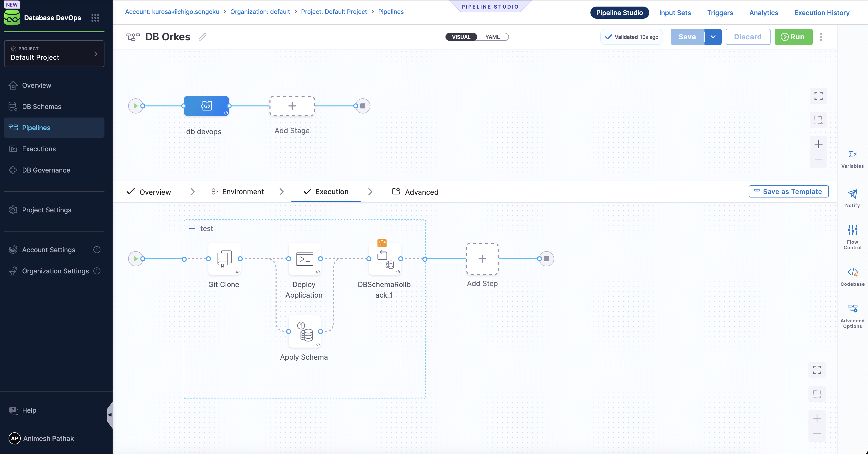This screenshot has height=454, width=868.
Task: Open the Variables panel
Action: point(853,158)
